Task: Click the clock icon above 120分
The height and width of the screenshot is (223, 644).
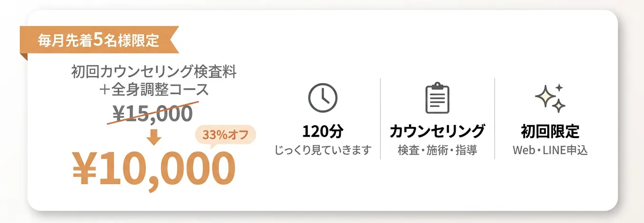Action: click(x=323, y=97)
